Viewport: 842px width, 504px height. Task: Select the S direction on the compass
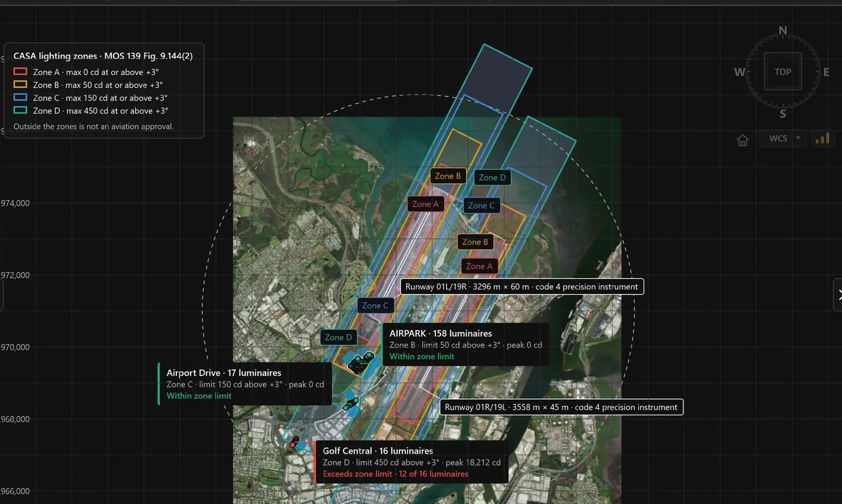(783, 114)
